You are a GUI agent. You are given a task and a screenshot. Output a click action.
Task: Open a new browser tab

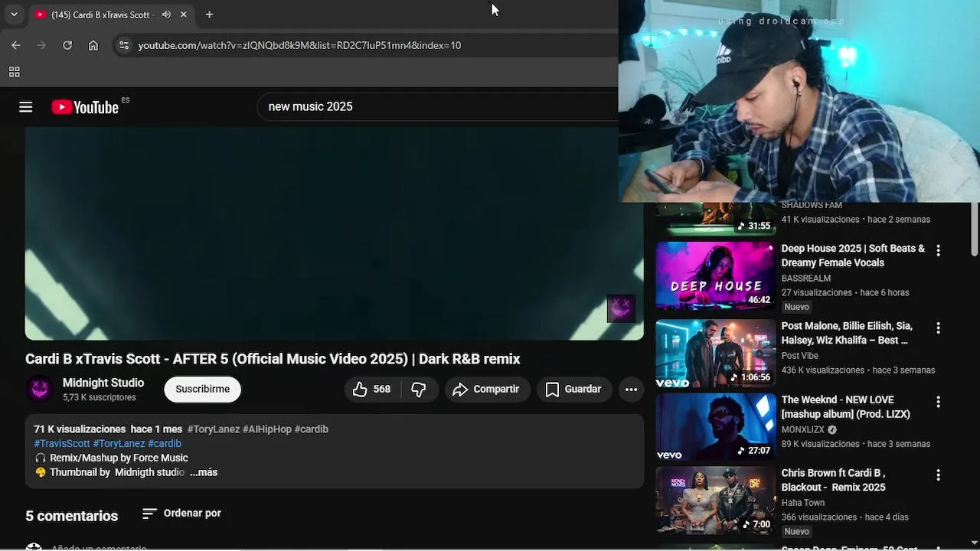(209, 15)
